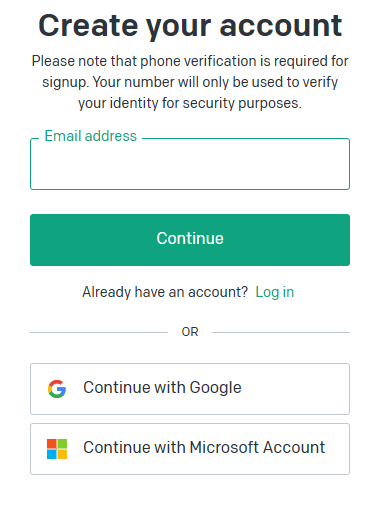This screenshot has height=506, width=388.
Task: Click the divider line left of OR
Action: (99, 332)
